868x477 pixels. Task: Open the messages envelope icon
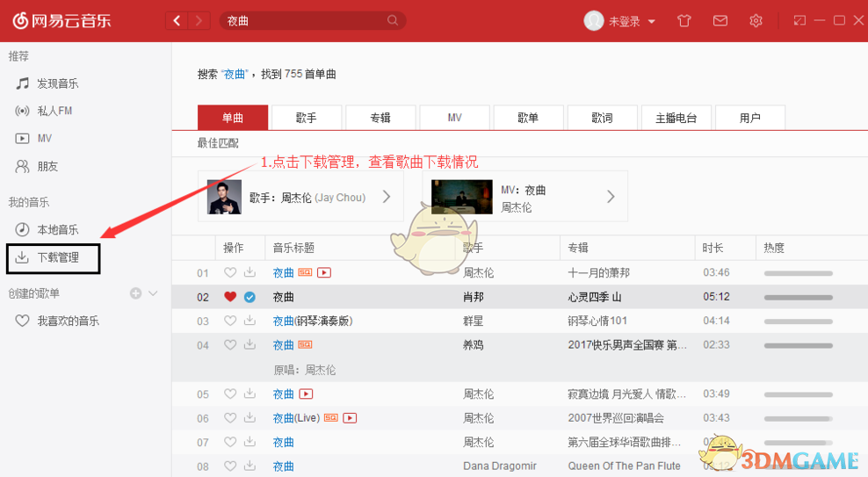click(x=720, y=21)
